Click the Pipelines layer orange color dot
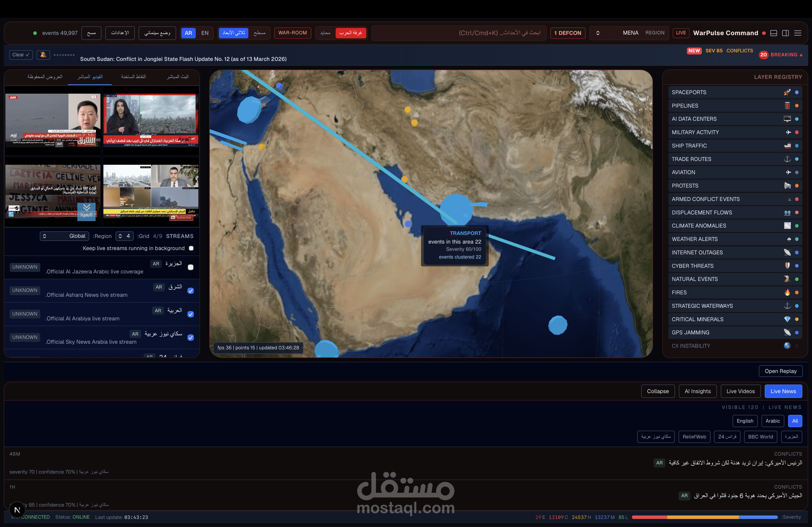Image resolution: width=812 pixels, height=527 pixels. tap(797, 106)
